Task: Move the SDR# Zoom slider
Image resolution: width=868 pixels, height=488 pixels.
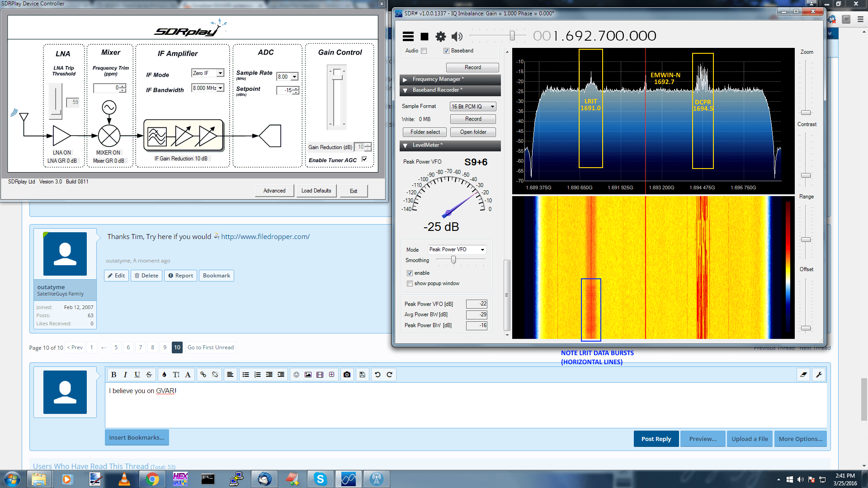Action: pyautogui.click(x=806, y=113)
